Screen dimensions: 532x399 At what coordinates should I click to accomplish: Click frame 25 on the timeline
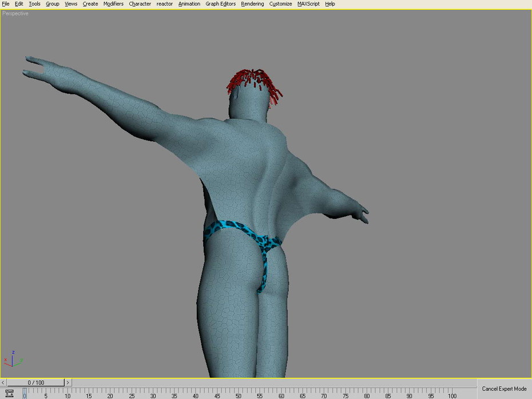[132, 396]
